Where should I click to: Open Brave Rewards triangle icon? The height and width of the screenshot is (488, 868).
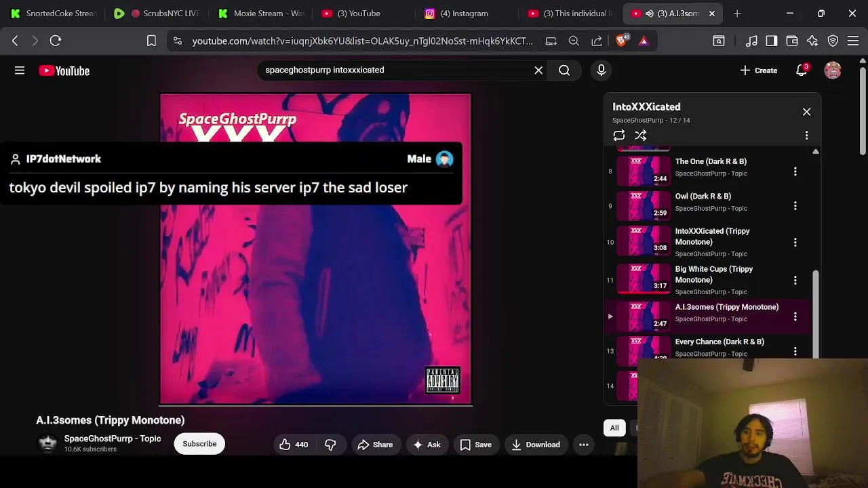pos(644,41)
